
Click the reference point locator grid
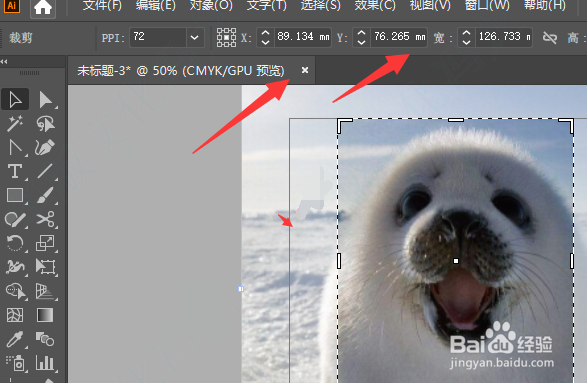pos(226,37)
